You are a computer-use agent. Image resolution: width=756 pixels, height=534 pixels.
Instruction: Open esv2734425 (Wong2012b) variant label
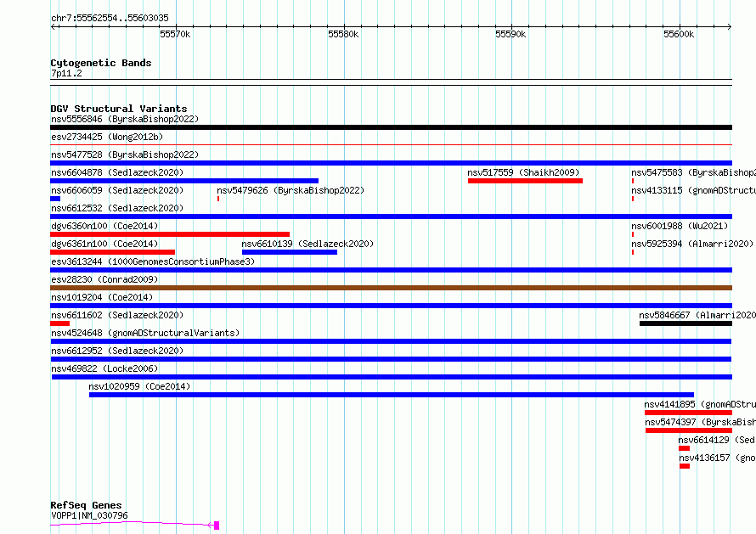coord(107,137)
